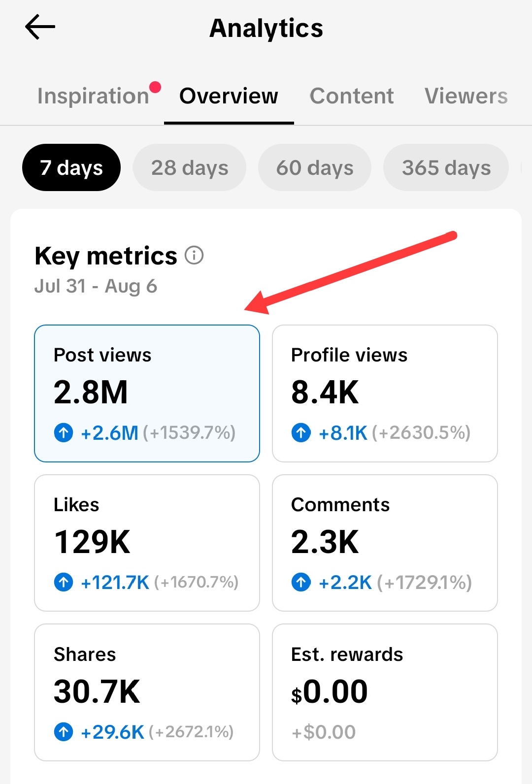
Task: Tap the back arrow icon
Action: 40,27
